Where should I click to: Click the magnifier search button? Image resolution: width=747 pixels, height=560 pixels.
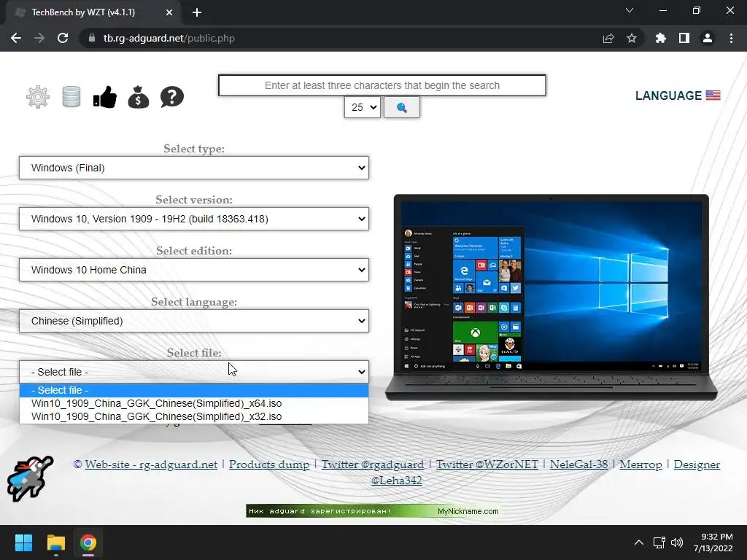coord(402,108)
